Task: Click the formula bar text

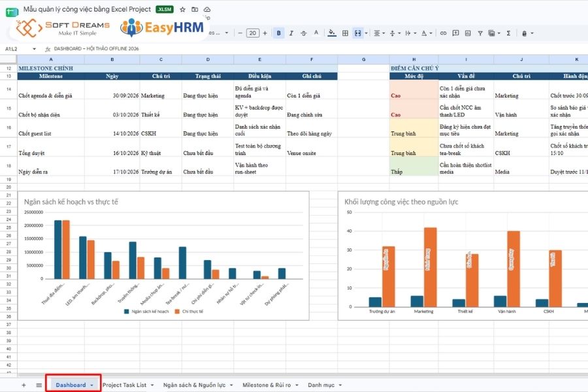Action: point(97,49)
